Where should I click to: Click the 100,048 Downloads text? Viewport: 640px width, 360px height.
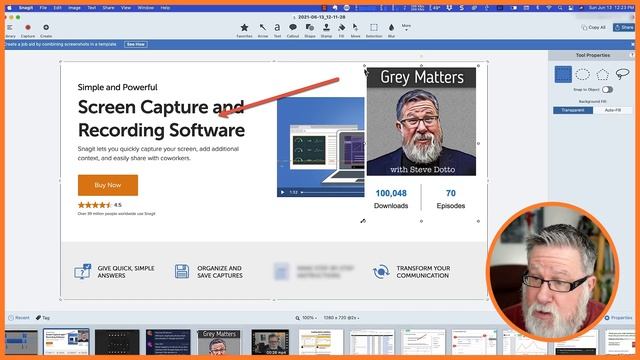click(x=391, y=199)
